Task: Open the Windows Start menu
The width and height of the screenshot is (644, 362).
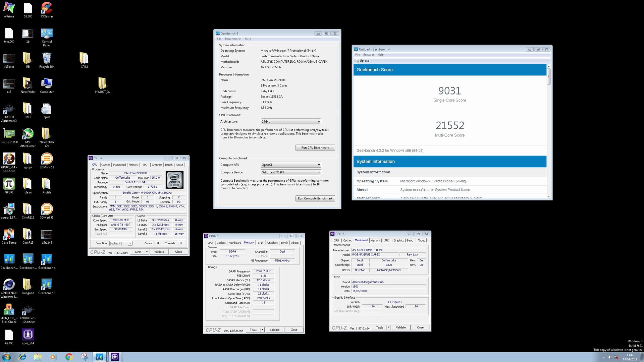Action: point(6,357)
